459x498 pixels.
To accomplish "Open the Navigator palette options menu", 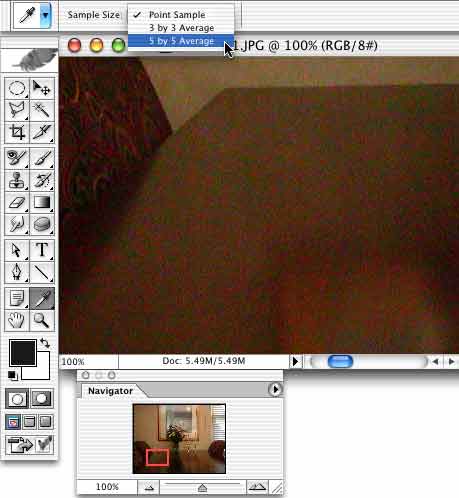I will point(275,389).
